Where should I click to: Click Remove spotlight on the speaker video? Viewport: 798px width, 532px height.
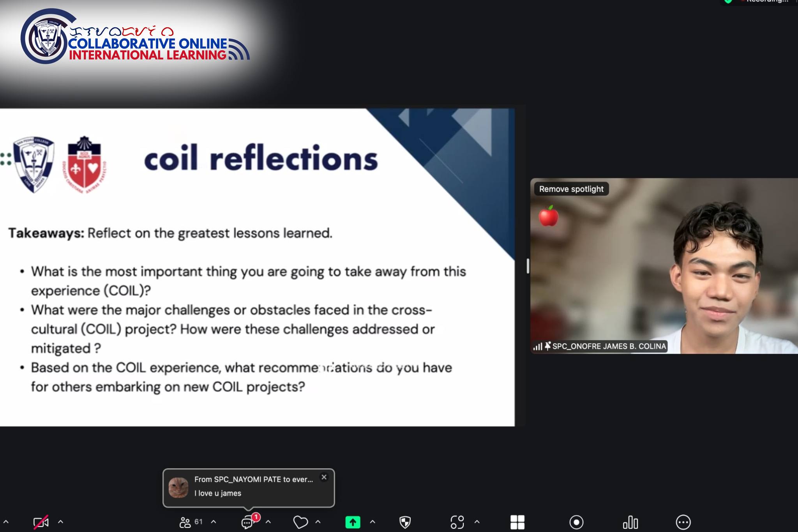pos(571,189)
